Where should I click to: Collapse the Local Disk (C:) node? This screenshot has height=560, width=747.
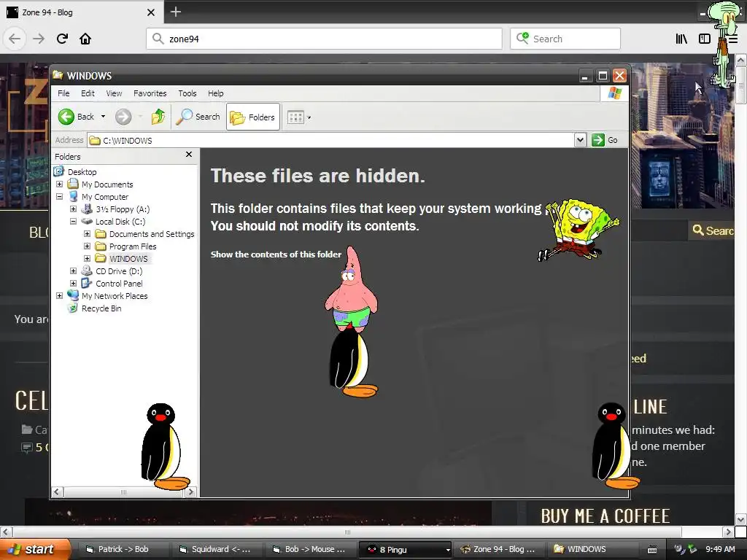[x=74, y=222]
